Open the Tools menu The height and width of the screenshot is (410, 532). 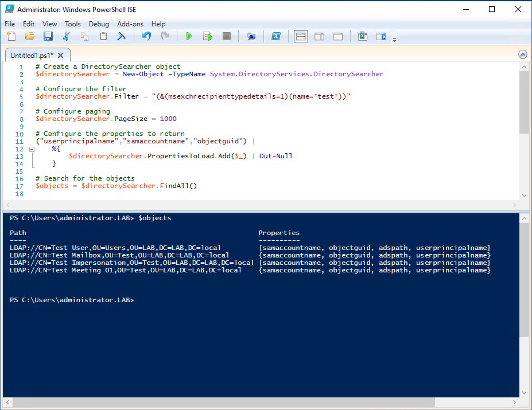pos(73,24)
